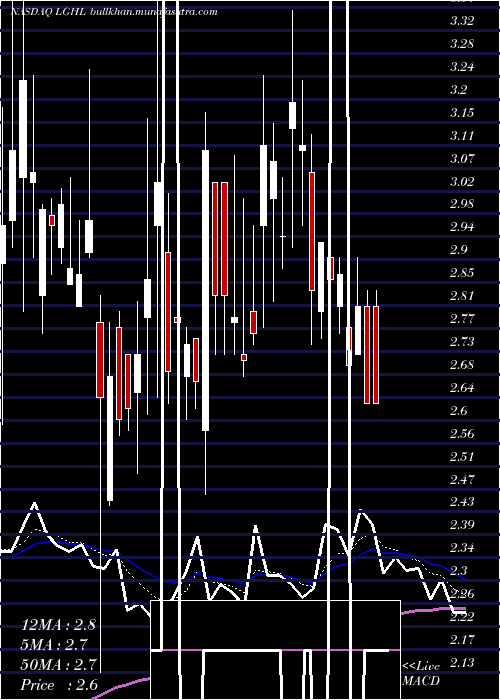Image resolution: width=500 pixels, height=700 pixels.
Task: Click the 3.11 price axis label
Action: (462, 135)
